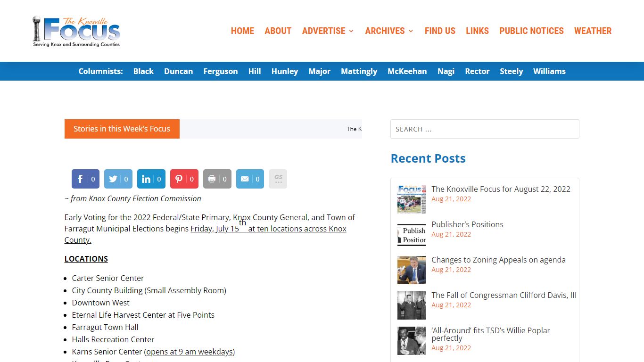Open columnist Mattingly's page
This screenshot has height=362, width=644.
tap(359, 71)
